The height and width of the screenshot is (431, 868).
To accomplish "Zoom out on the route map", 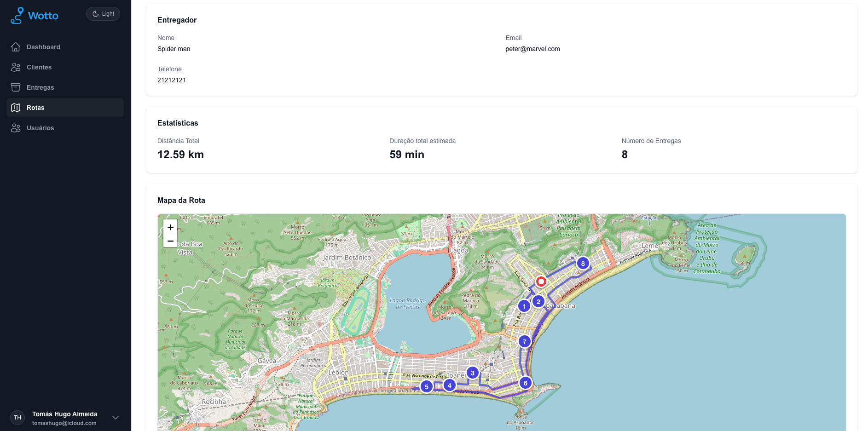I will 170,241.
